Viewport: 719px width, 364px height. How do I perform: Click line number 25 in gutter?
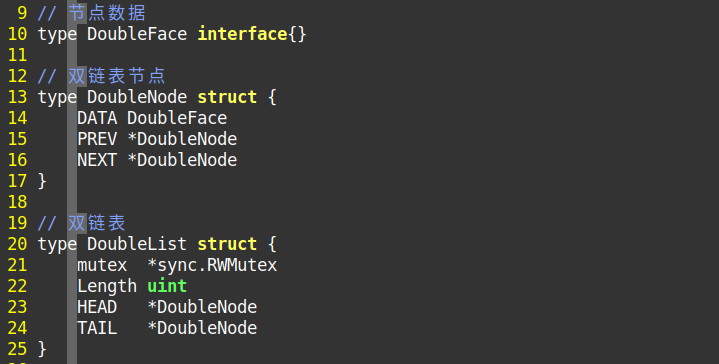(x=17, y=349)
